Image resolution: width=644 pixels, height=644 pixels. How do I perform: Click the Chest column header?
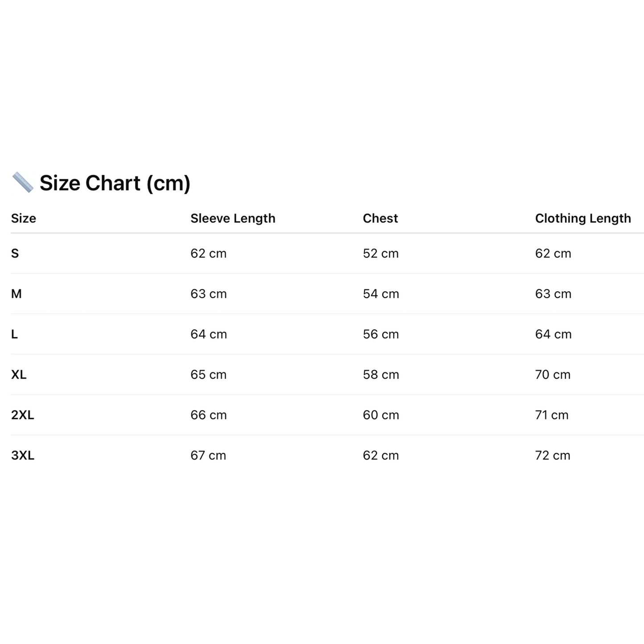[380, 218]
